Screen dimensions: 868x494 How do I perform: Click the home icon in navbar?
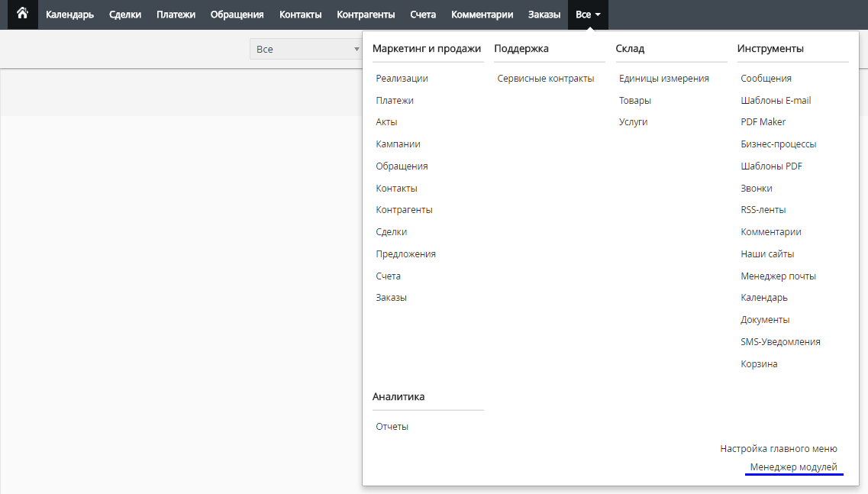[22, 14]
